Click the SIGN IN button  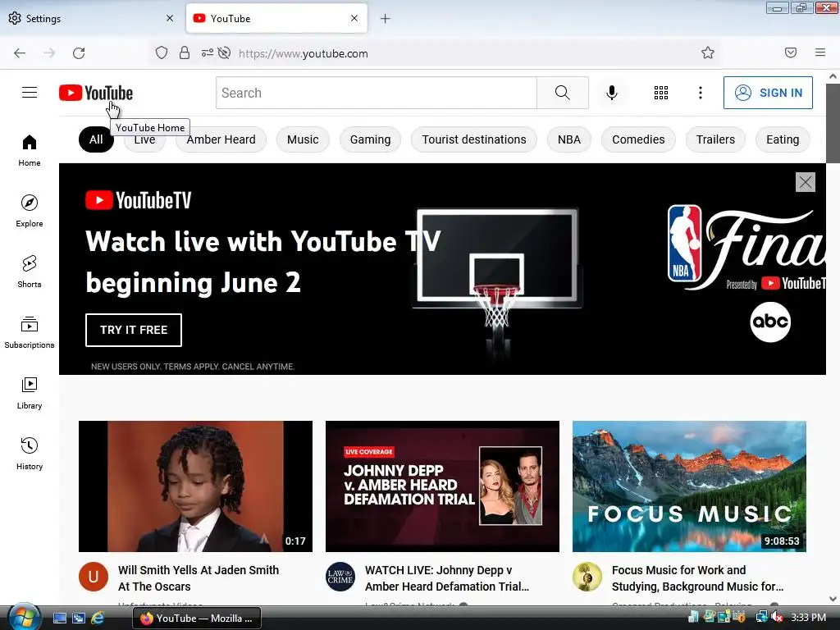(768, 93)
